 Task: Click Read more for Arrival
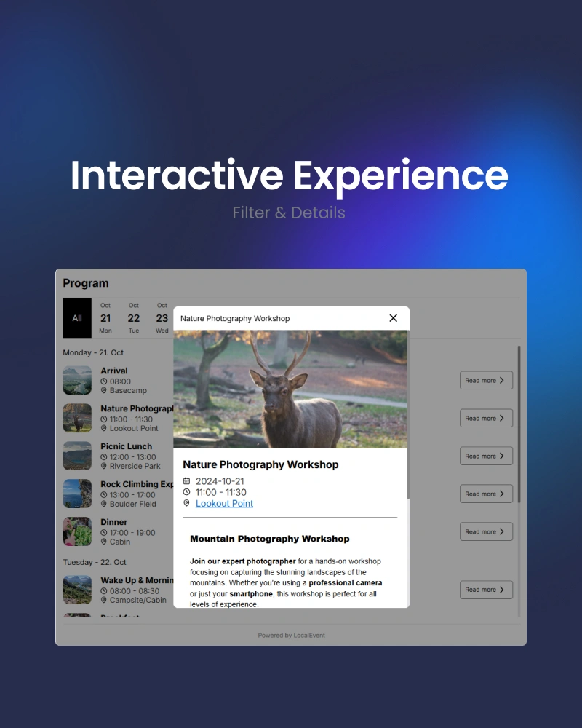coord(486,380)
